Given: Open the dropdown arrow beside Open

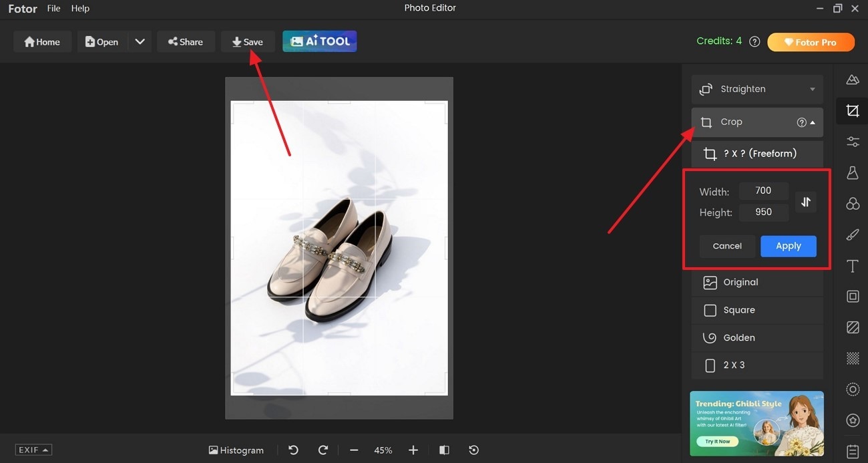Looking at the screenshot, I should 140,41.
